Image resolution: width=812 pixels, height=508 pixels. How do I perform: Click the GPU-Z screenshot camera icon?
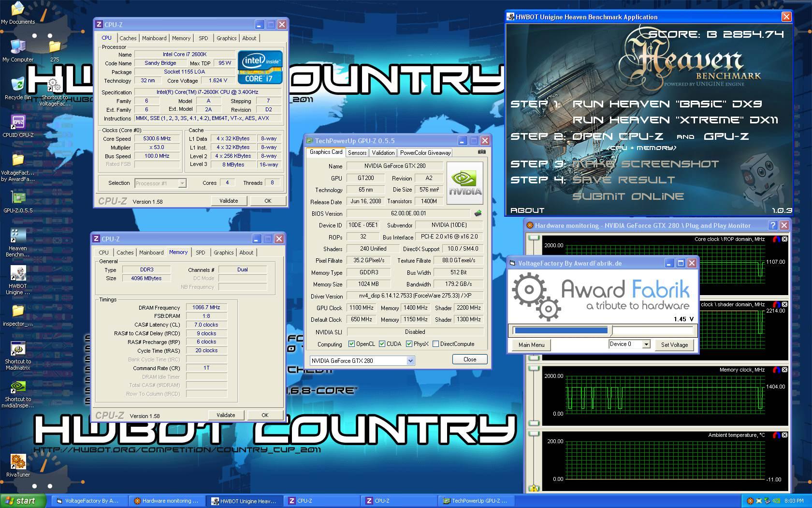481,152
